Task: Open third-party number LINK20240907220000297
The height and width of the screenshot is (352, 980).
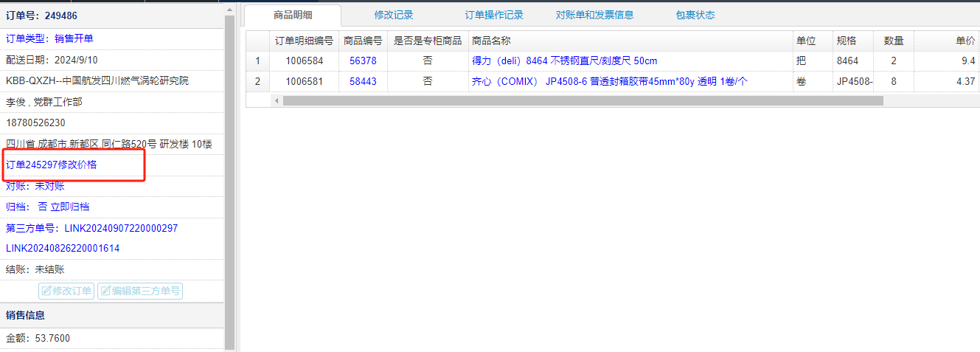Action: click(x=121, y=228)
